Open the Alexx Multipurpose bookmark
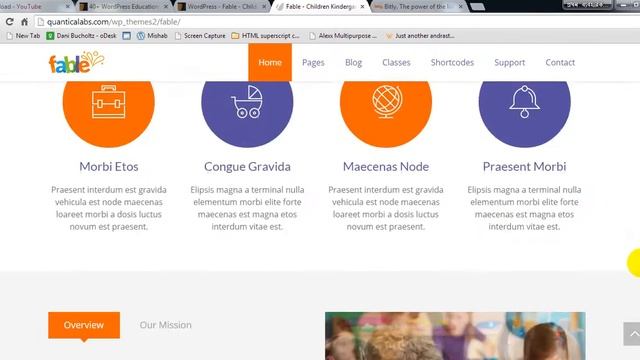640x360 pixels. pos(343,36)
